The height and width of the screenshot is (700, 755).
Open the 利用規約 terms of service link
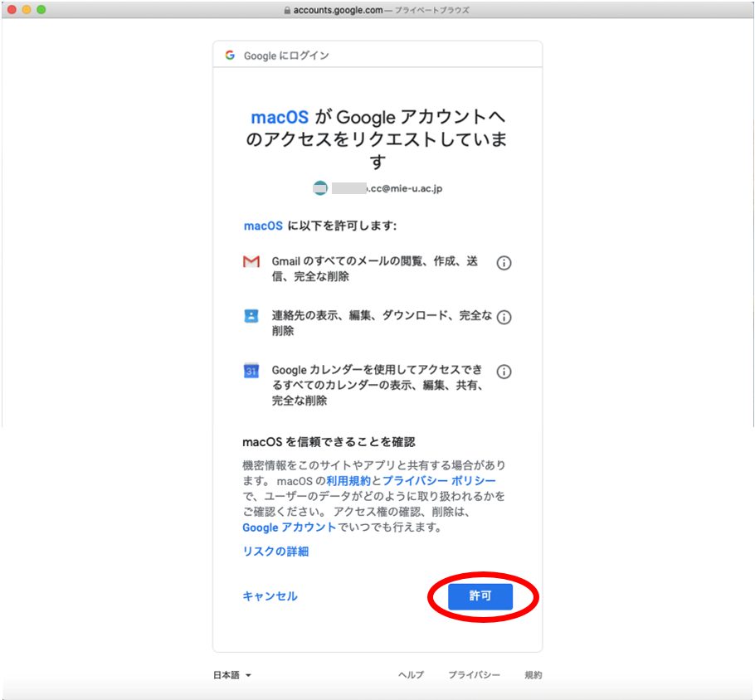pyautogui.click(x=348, y=480)
